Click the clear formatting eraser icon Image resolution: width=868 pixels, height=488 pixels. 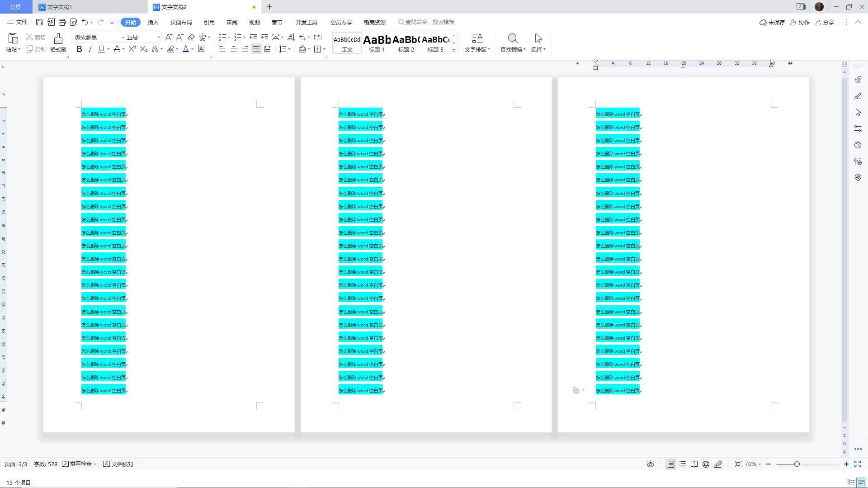[191, 37]
